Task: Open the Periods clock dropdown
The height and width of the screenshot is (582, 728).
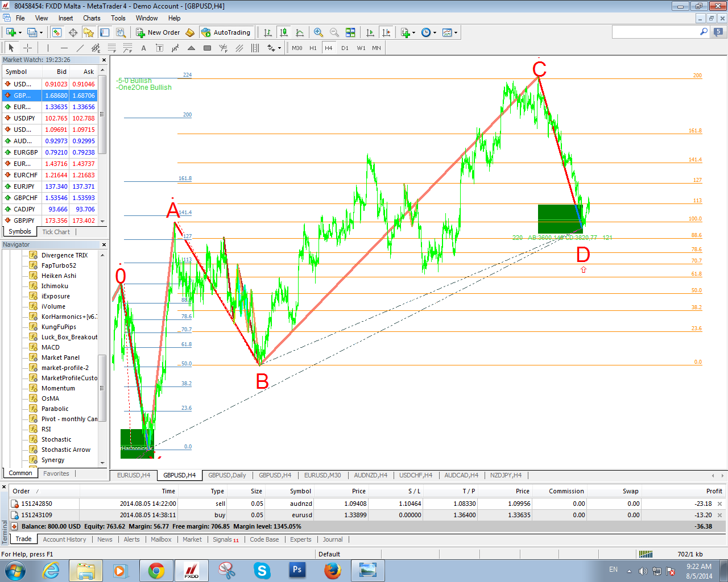Action: (429, 32)
